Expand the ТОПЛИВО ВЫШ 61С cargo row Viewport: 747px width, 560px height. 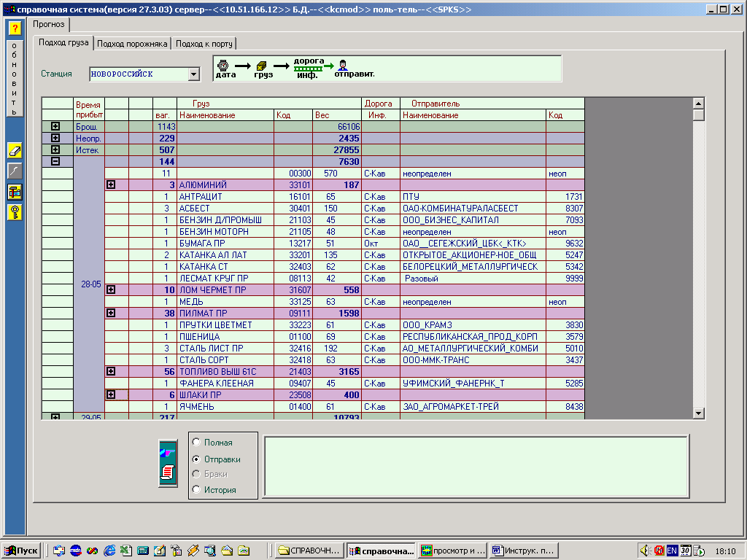(111, 371)
